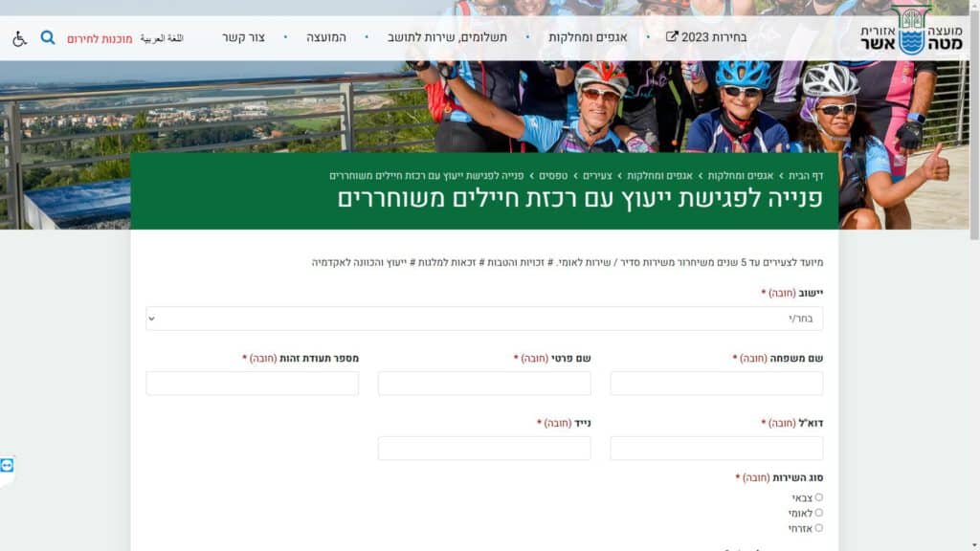Image resolution: width=980 pixels, height=551 pixels.
Task: Click the מוכנות לחירום link
Action: 100,38
